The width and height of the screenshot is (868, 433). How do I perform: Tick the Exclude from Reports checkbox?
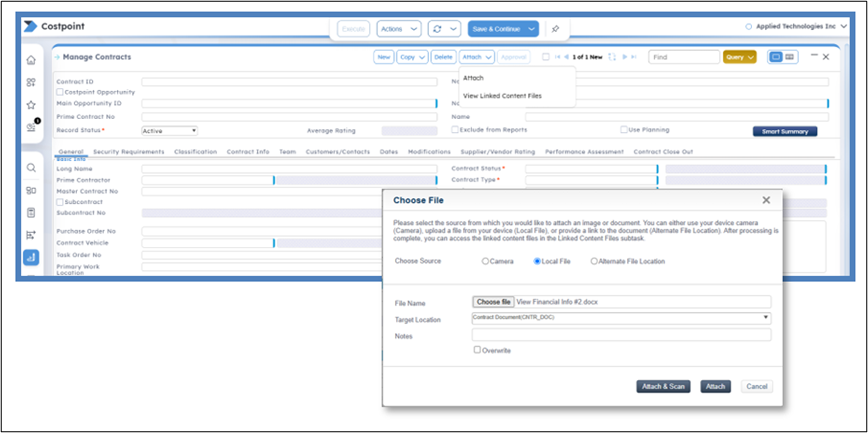pyautogui.click(x=455, y=129)
